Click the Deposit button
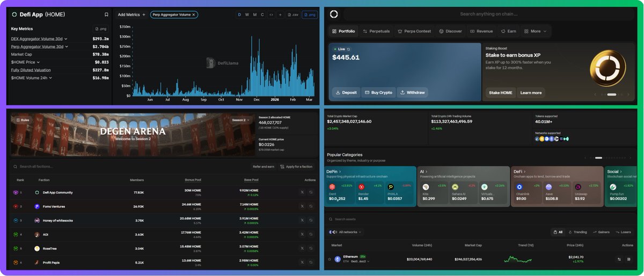 346,92
